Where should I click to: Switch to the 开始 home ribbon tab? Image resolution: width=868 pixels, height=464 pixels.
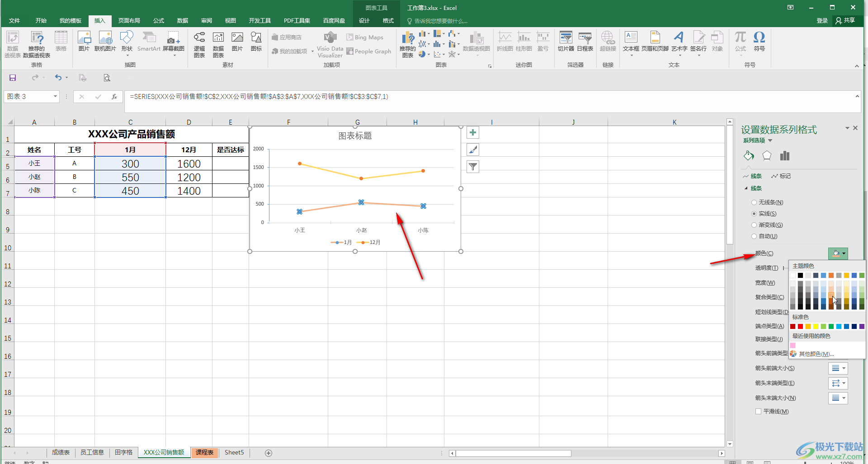pyautogui.click(x=41, y=21)
